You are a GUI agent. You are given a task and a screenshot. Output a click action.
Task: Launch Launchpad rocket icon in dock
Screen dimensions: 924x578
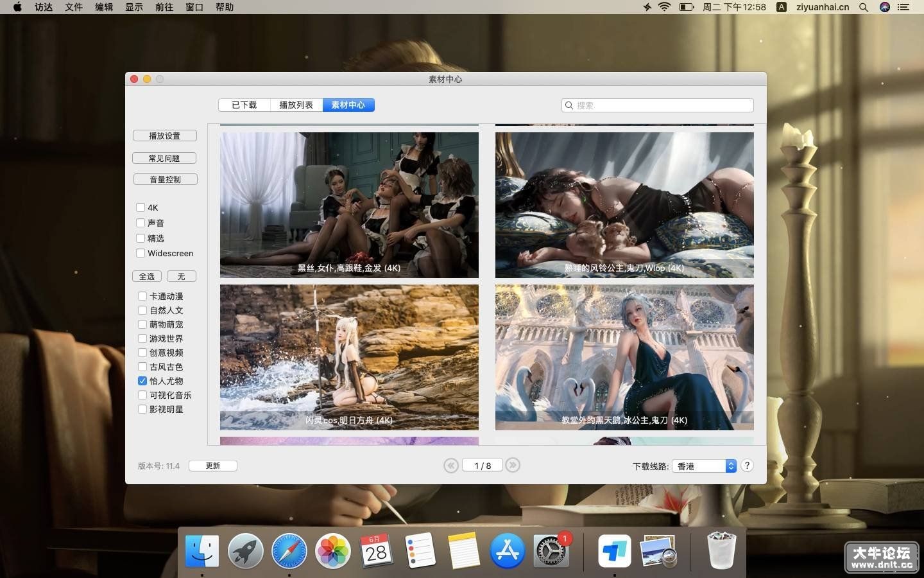point(246,551)
